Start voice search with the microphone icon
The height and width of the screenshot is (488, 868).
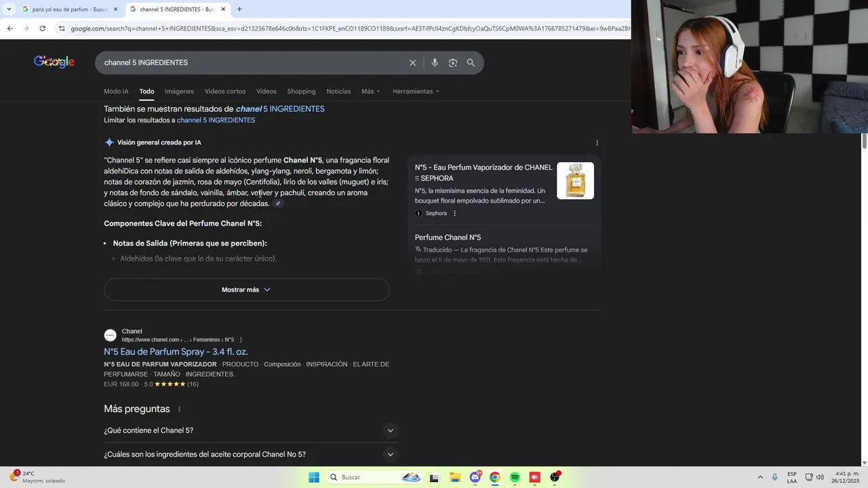pos(435,62)
